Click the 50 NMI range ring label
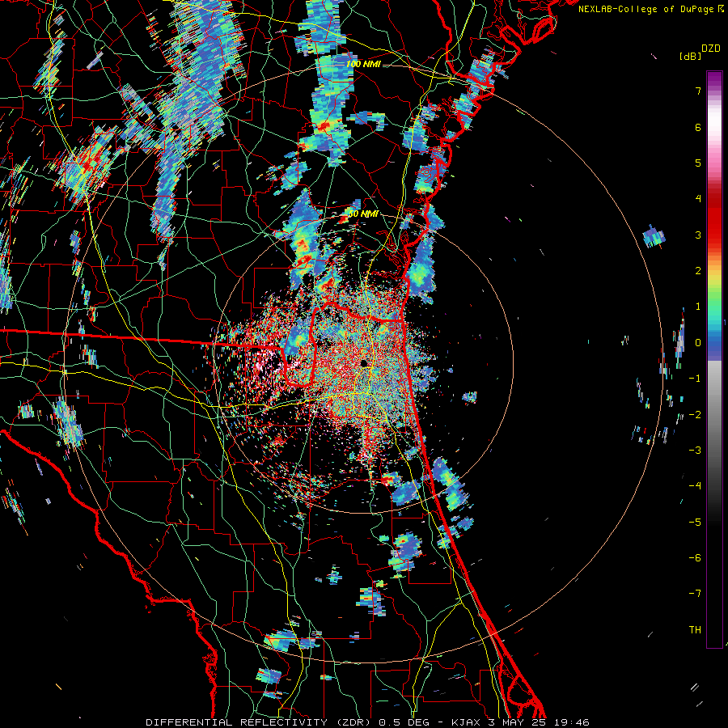This screenshot has height=728, width=728. [x=363, y=214]
